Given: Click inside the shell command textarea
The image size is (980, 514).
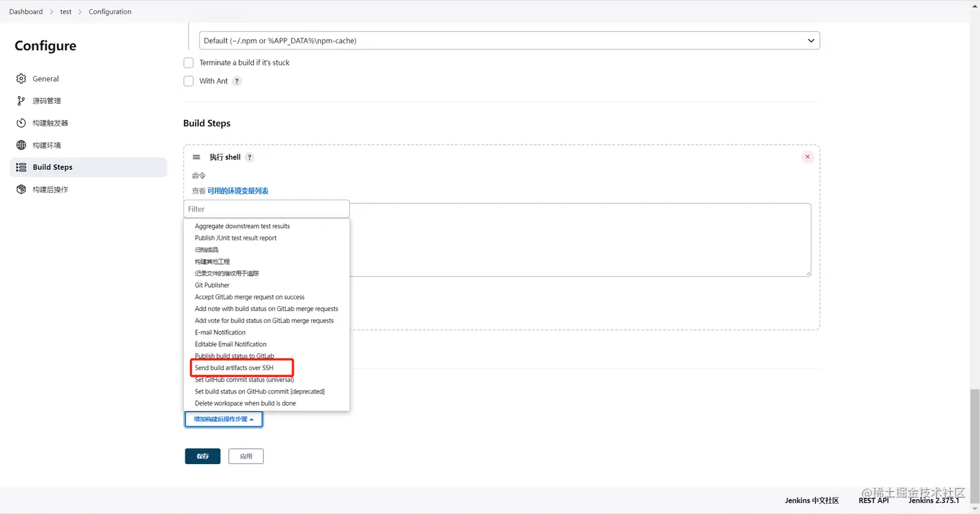Looking at the screenshot, I should (x=580, y=240).
